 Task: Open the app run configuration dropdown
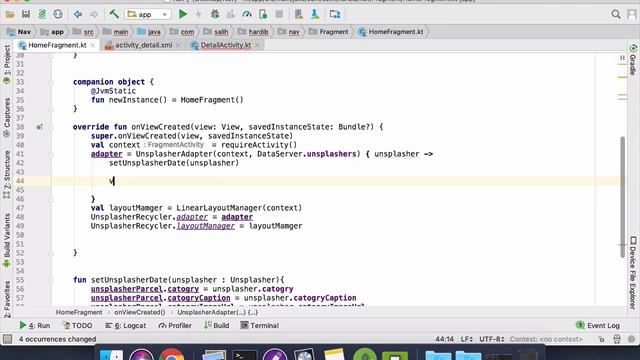148,15
